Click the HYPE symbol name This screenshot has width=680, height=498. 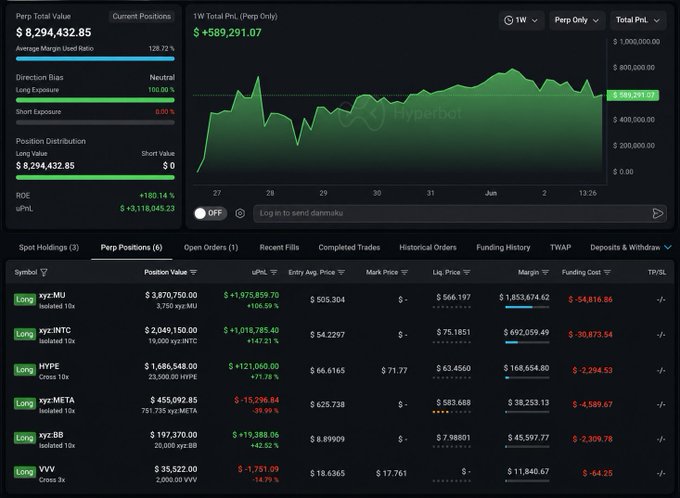[x=49, y=366]
